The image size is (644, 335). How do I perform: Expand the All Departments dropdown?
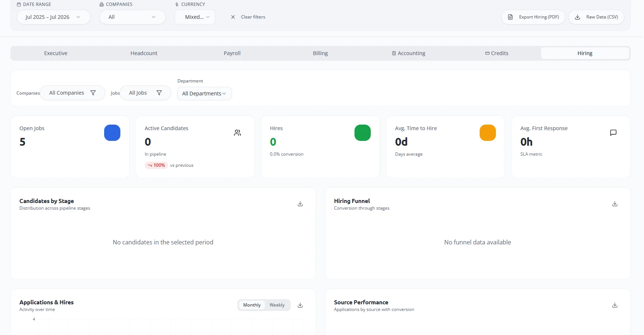[x=204, y=94]
